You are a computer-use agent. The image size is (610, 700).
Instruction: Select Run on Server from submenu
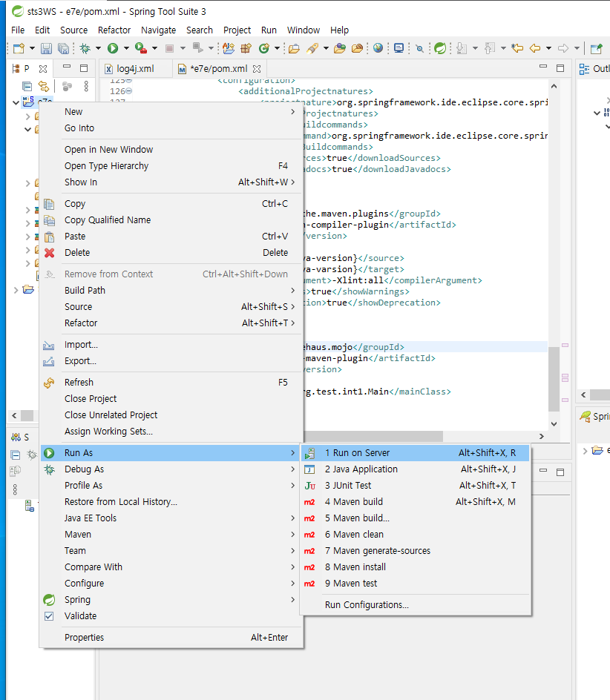(x=415, y=452)
